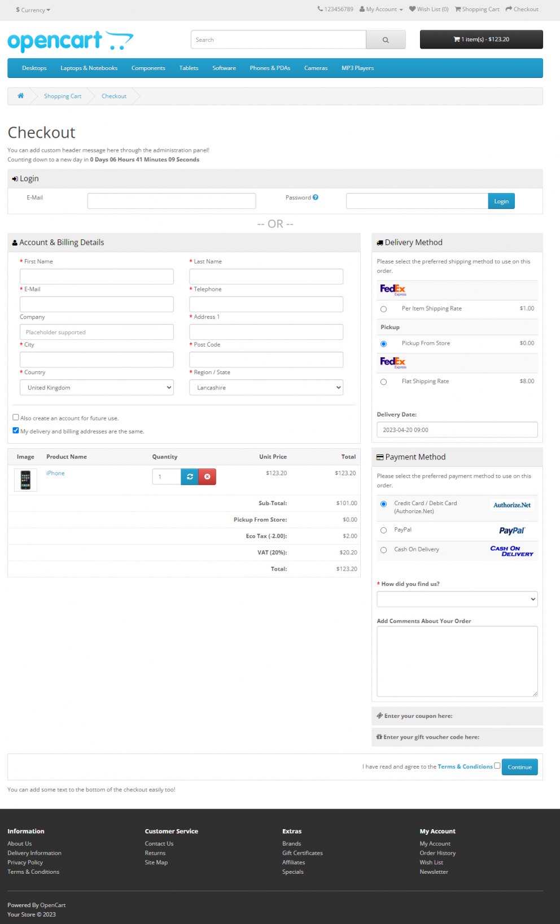Click the refresh quantity icon for iPhone

point(190,477)
